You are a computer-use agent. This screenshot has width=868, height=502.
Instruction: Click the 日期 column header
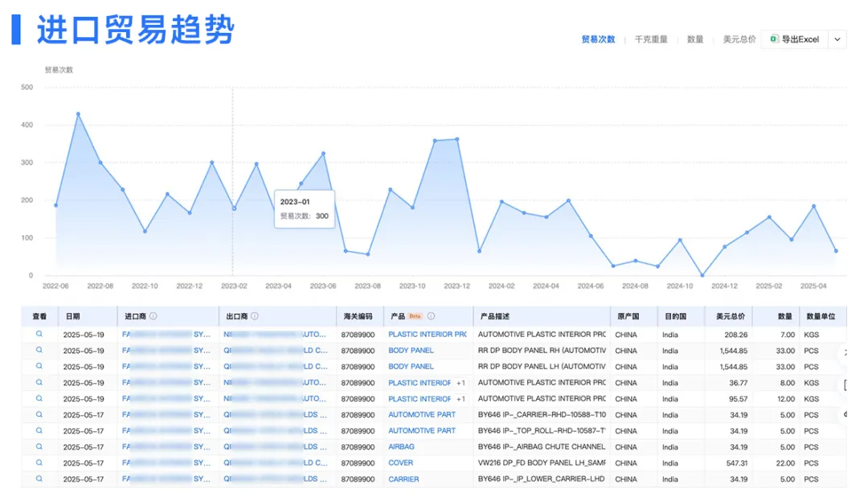pyautogui.click(x=73, y=316)
